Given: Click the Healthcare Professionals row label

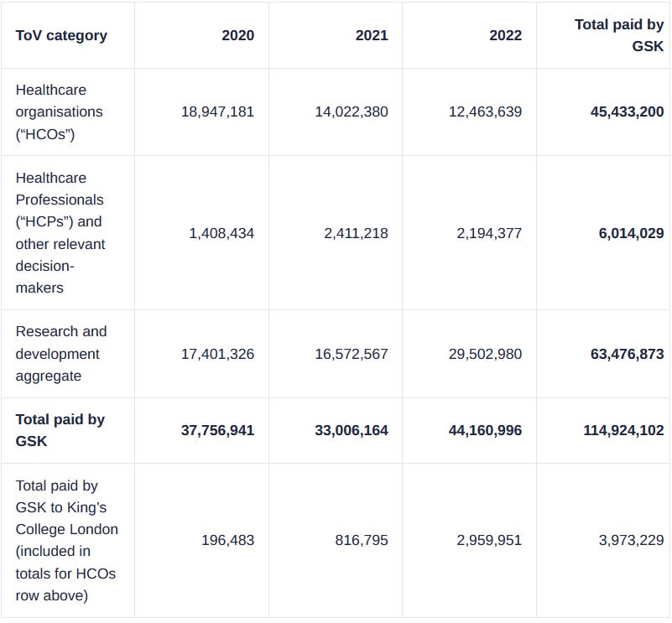Looking at the screenshot, I should (x=60, y=232).
